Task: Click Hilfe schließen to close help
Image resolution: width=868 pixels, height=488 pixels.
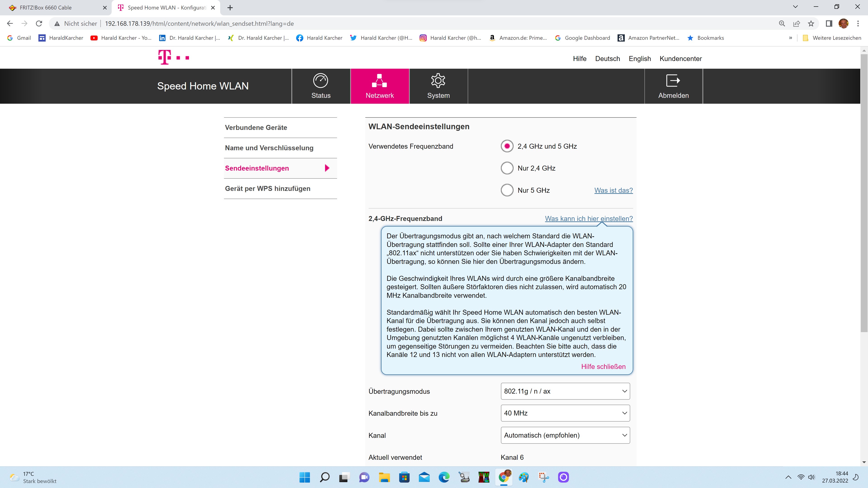Action: [x=603, y=367]
